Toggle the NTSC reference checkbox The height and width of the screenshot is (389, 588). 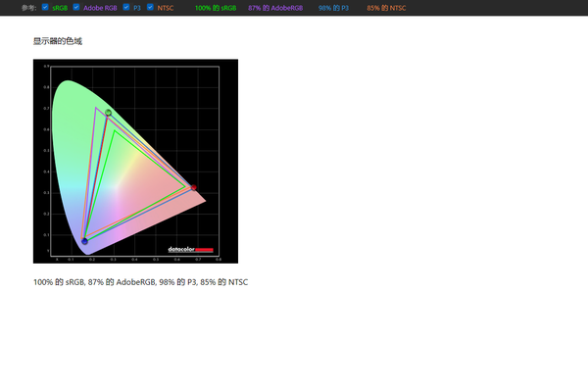(x=150, y=7)
